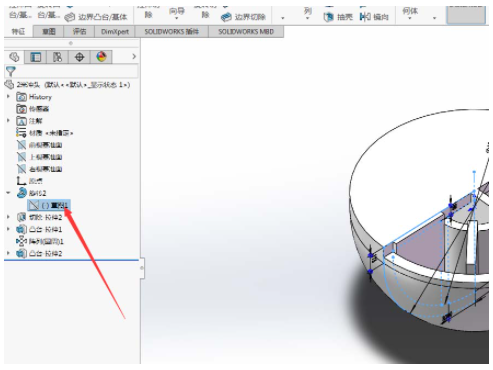Select the 镜向 mirror tool
The width and height of the screenshot is (493, 370).
click(374, 17)
